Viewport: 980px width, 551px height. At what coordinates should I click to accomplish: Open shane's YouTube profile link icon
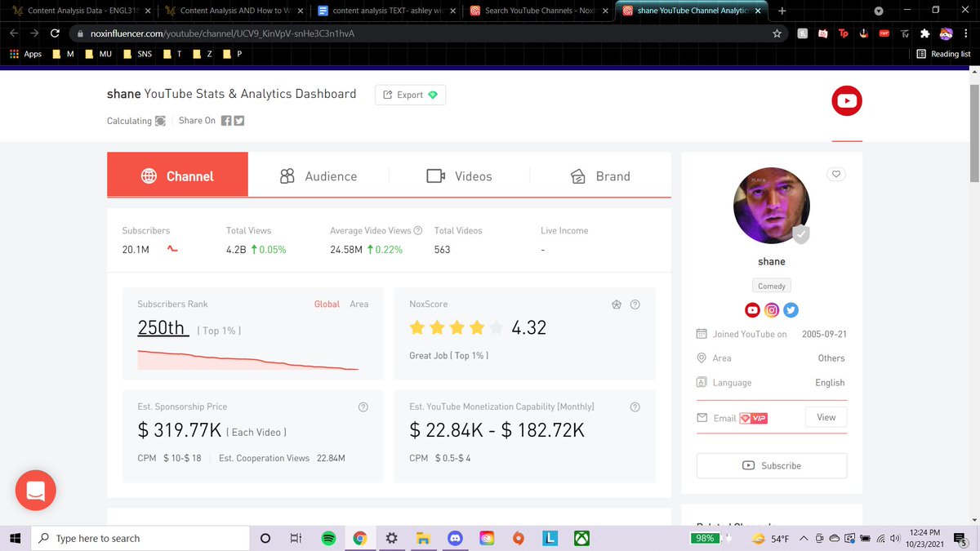753,310
